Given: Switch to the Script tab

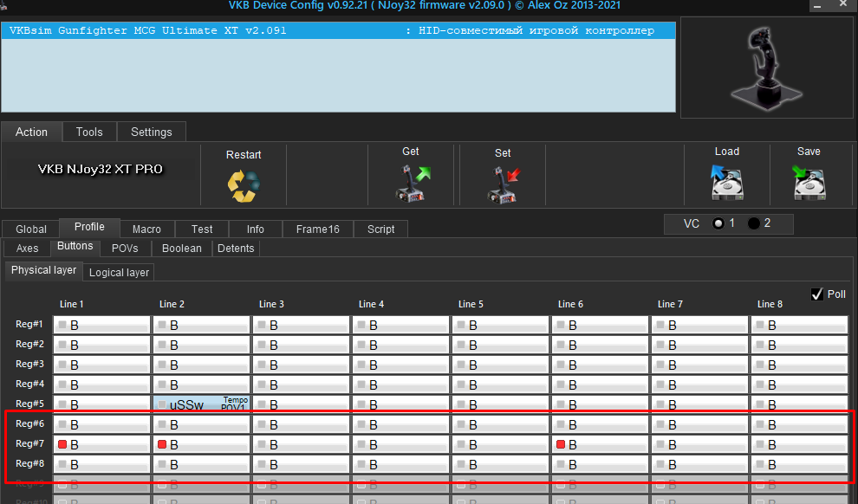Looking at the screenshot, I should [x=380, y=229].
